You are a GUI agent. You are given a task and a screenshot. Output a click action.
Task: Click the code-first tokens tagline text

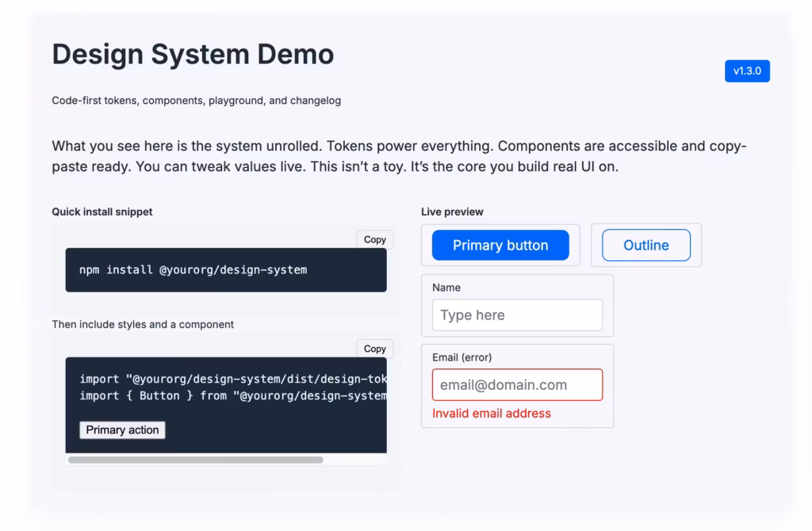click(196, 101)
